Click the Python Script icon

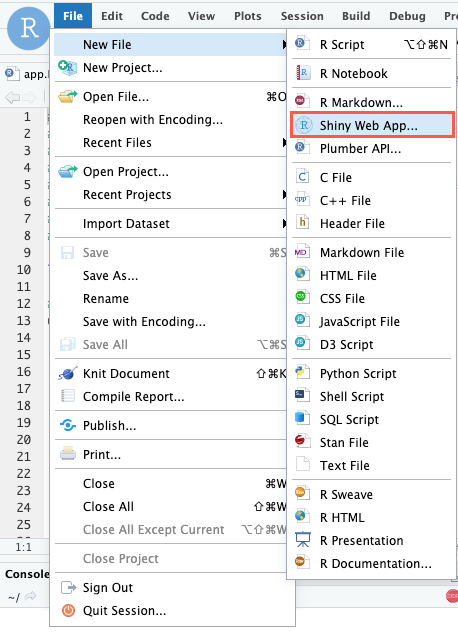pyautogui.click(x=302, y=373)
